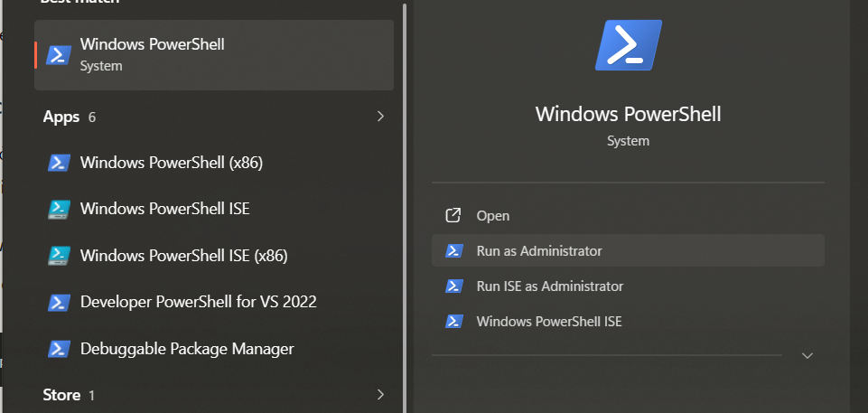The height and width of the screenshot is (413, 868).
Task: Click the Windows PowerShell title in preview pane
Action: (629, 114)
